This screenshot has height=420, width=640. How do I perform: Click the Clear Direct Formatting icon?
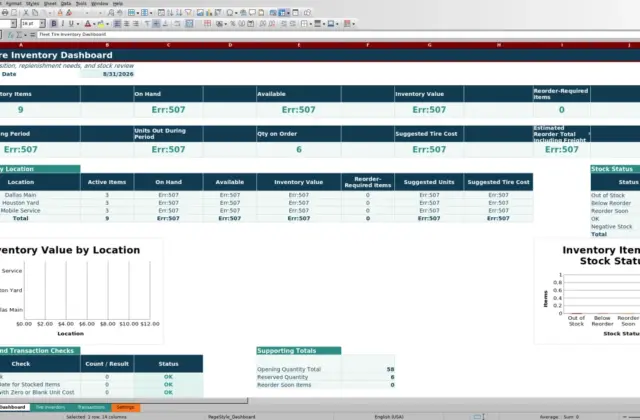69,13
